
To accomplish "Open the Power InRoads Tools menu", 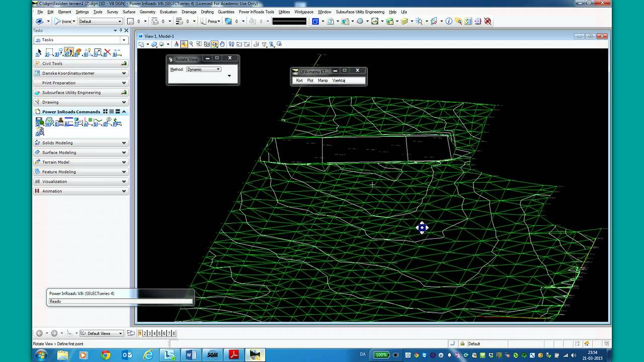I will pyautogui.click(x=256, y=12).
